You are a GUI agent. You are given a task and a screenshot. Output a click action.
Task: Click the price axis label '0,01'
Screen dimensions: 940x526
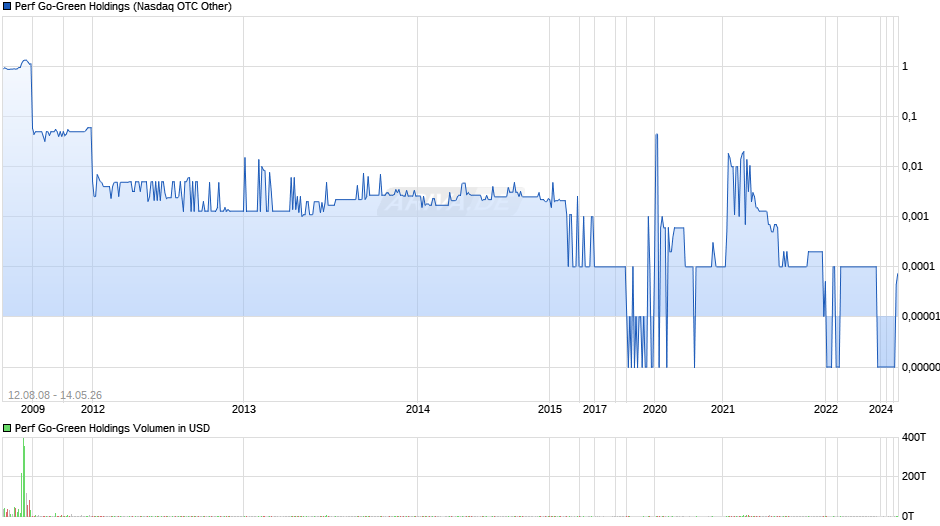[912, 167]
